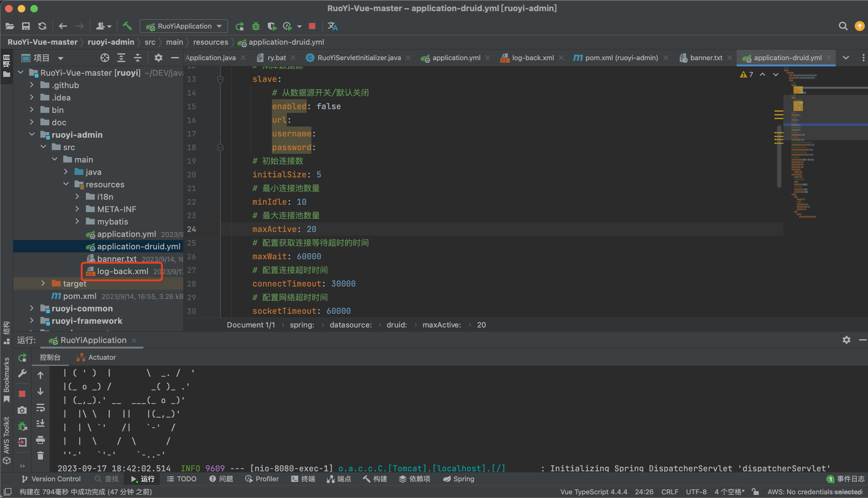Switch to the application.yml editor tab
Viewport: 868px width, 498px height.
[456, 58]
